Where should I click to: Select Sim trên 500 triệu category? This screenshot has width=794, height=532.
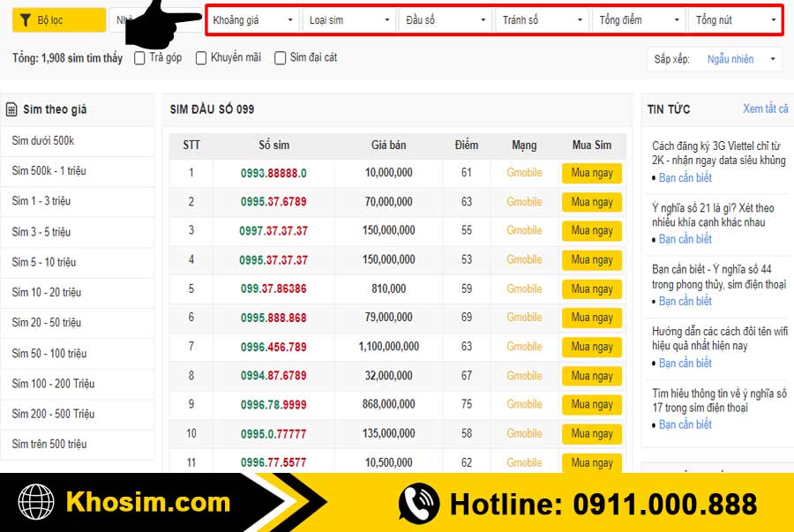coord(49,444)
